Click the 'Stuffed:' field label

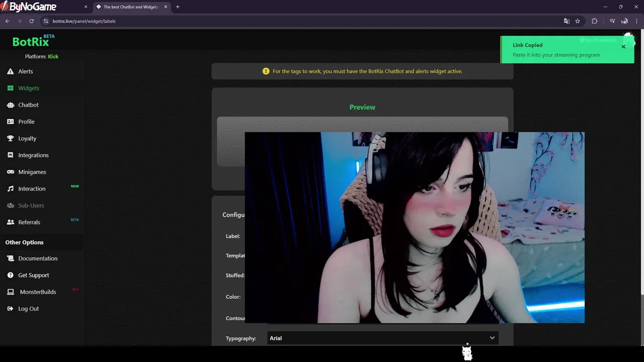tap(235, 276)
